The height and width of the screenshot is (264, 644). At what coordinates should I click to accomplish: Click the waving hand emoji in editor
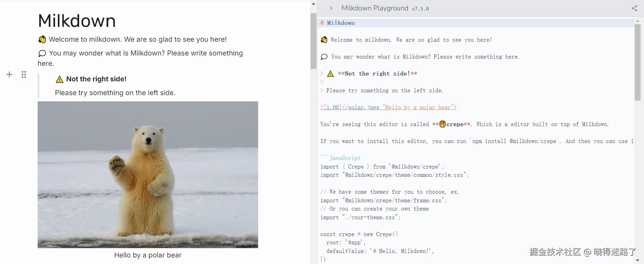(42, 40)
